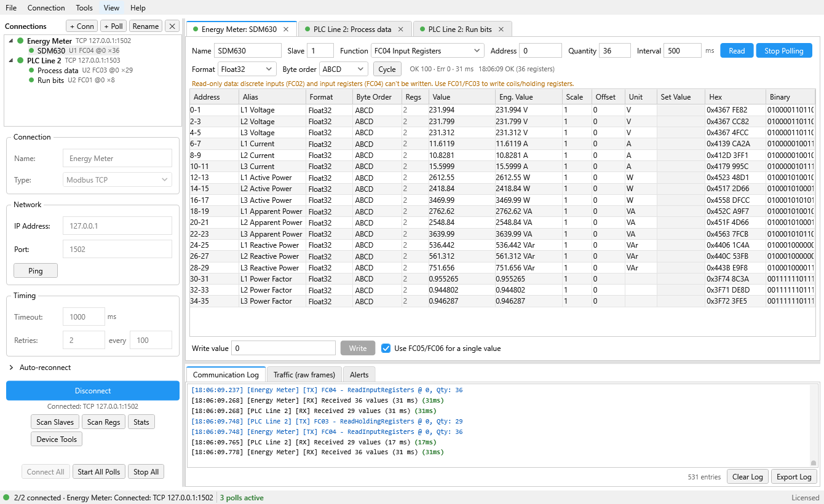Click the Hex column header
This screenshot has height=504, width=824.
tap(735, 97)
